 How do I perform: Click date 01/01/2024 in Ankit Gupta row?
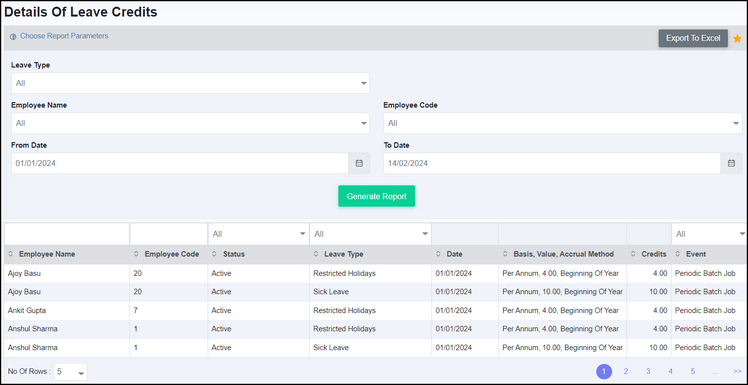[454, 311]
